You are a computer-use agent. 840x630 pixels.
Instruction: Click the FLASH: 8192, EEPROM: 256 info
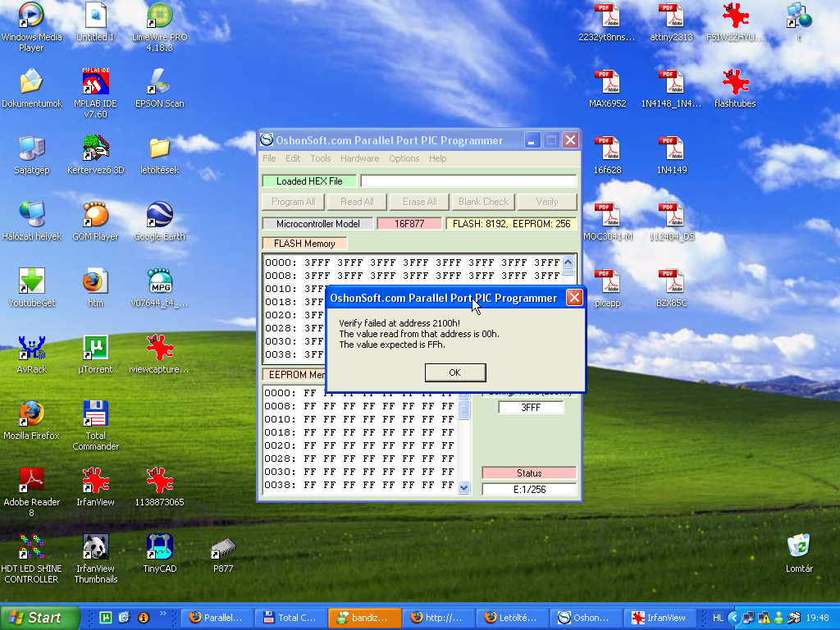point(511,224)
